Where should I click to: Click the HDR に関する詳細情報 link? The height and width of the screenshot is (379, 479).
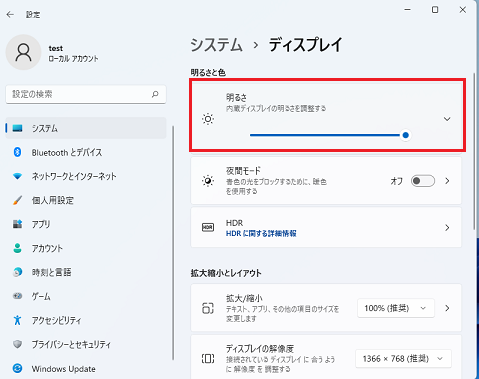point(261,233)
